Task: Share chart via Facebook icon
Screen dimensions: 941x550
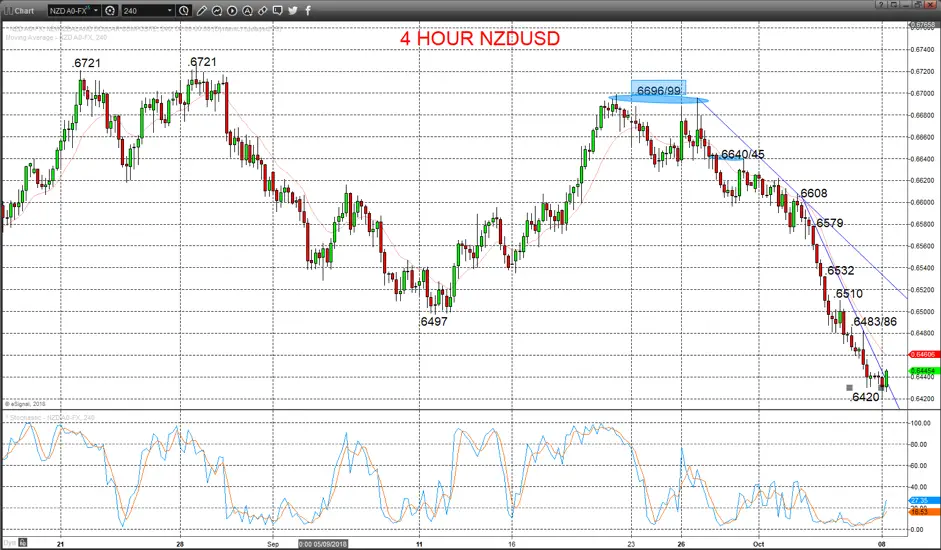Action: 308,11
